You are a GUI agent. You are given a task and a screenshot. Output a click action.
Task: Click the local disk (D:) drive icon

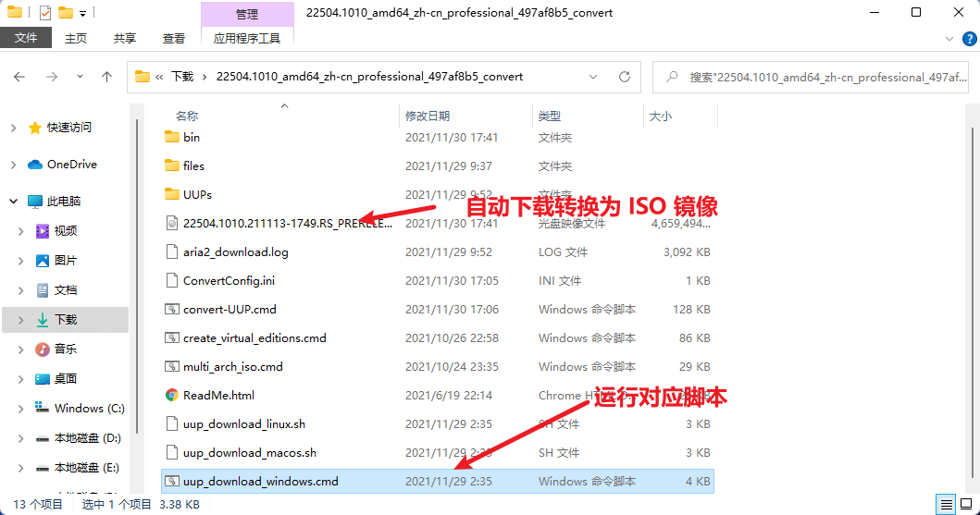[43, 438]
